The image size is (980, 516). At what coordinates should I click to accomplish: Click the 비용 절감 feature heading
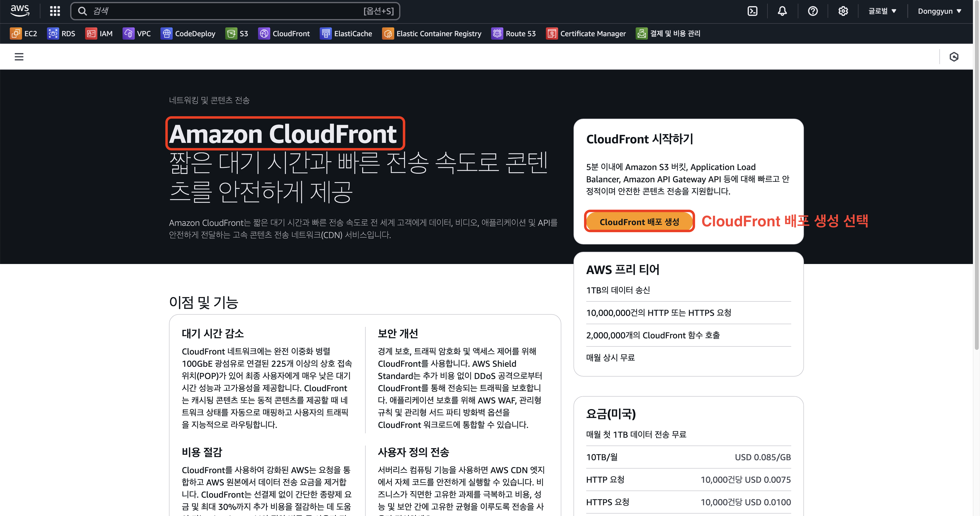coord(202,452)
